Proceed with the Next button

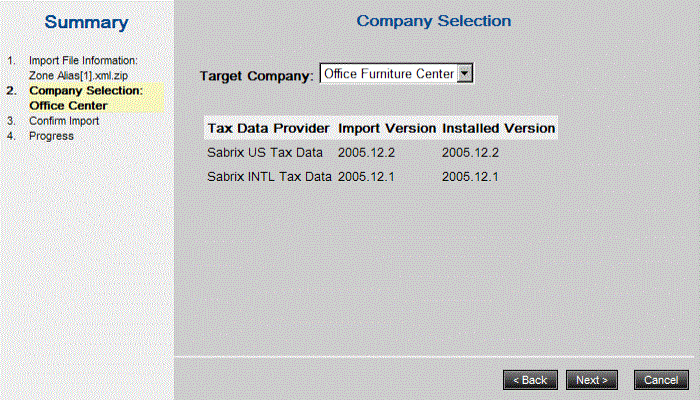pos(592,380)
